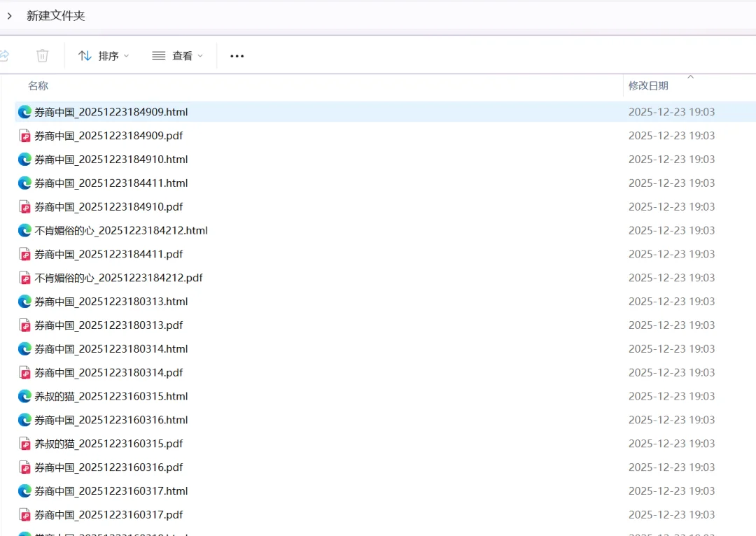Screen dimensions: 756x536
Task: Click PDF icon of 不肯媚俗的心_20251223184212.pdf
Action: 24,278
